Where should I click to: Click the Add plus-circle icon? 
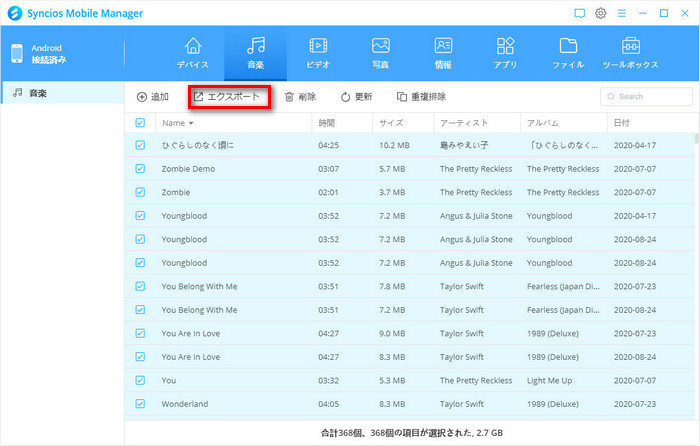(x=142, y=97)
